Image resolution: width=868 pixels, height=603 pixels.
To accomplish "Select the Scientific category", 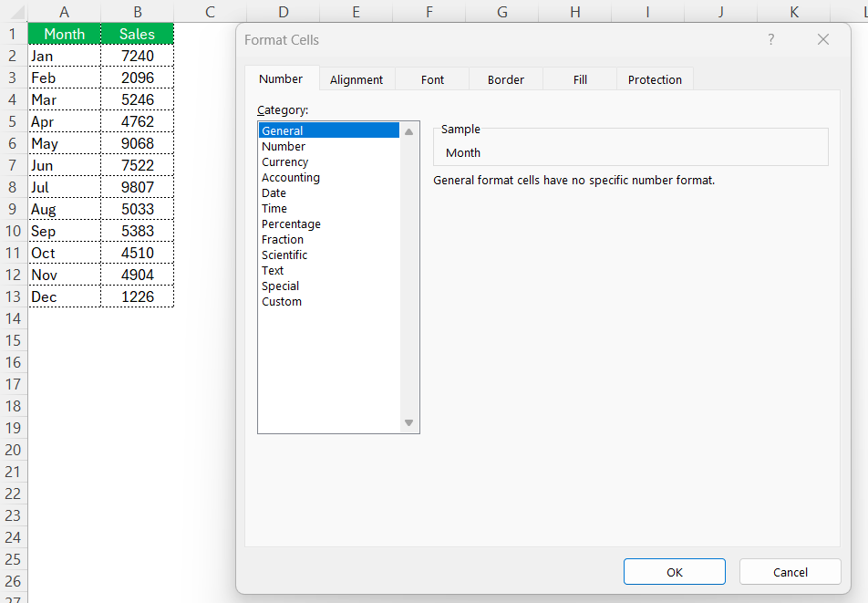I will (329, 255).
